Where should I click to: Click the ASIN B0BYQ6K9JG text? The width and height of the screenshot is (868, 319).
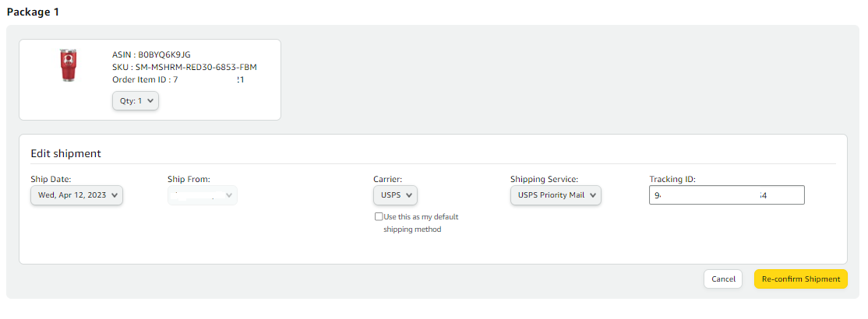pos(151,54)
